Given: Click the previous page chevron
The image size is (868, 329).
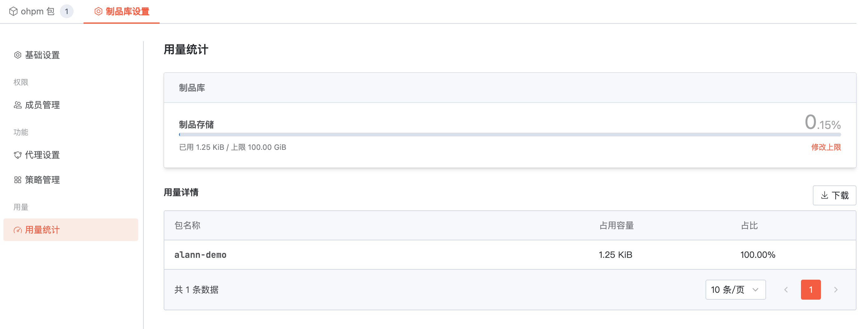Looking at the screenshot, I should [786, 290].
